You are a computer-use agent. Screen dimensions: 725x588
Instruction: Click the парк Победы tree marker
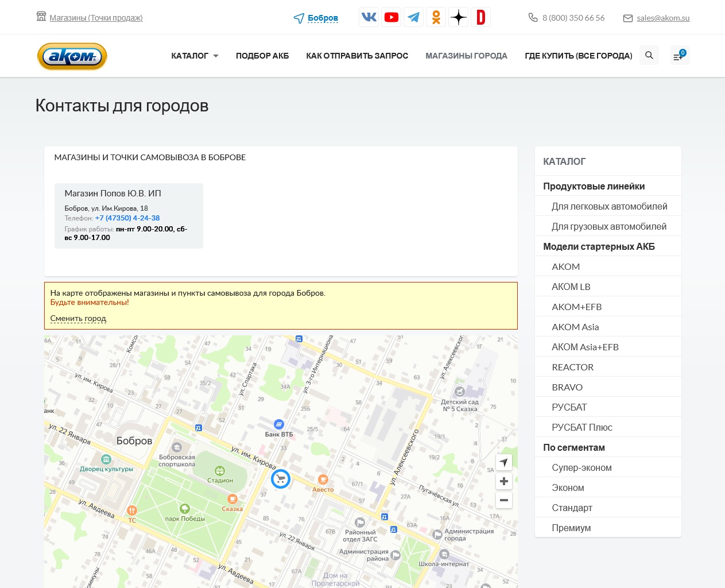(x=185, y=509)
